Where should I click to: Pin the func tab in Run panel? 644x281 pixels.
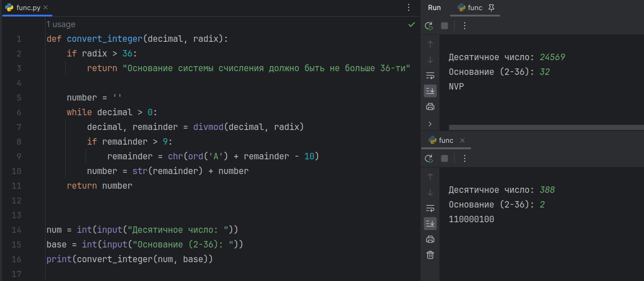click(x=491, y=7)
